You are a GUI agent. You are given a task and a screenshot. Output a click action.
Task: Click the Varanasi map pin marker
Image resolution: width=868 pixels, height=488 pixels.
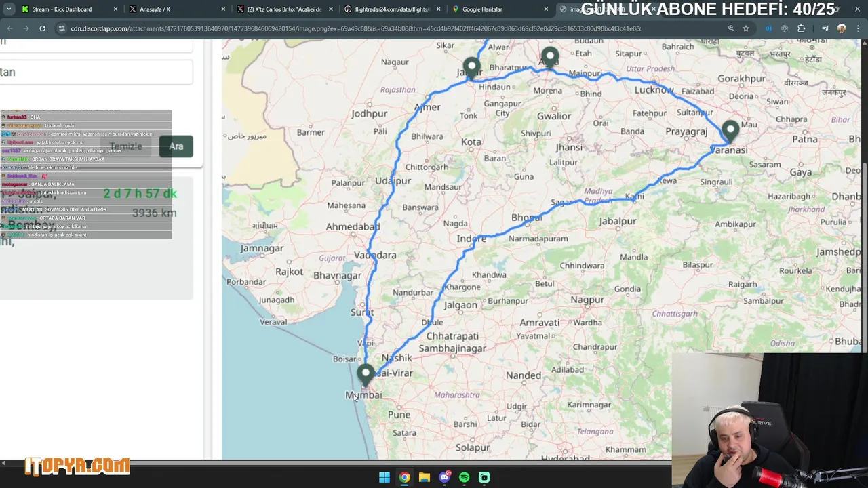pos(730,131)
